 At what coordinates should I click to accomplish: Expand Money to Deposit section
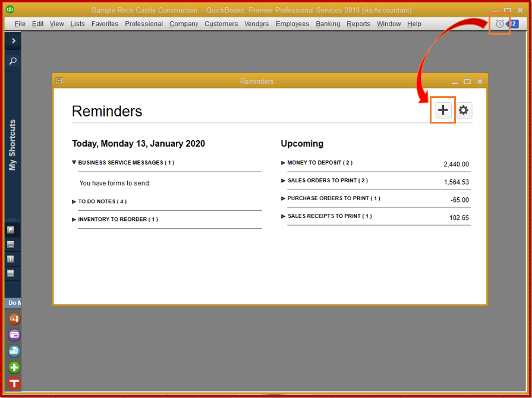(x=283, y=163)
